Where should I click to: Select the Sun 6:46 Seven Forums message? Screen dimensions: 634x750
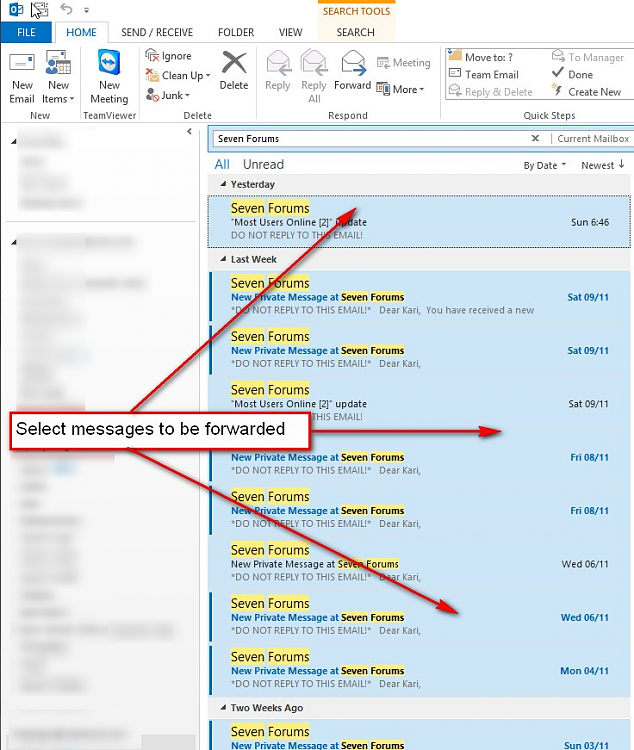[419, 221]
